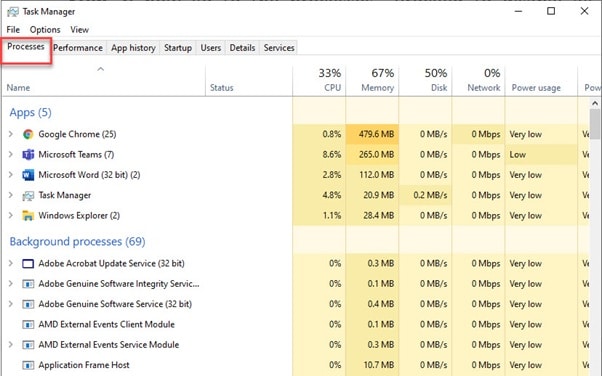Expand Adobe Genuine Software Service (32 bit) row
This screenshot has width=602, height=376.
click(x=11, y=304)
